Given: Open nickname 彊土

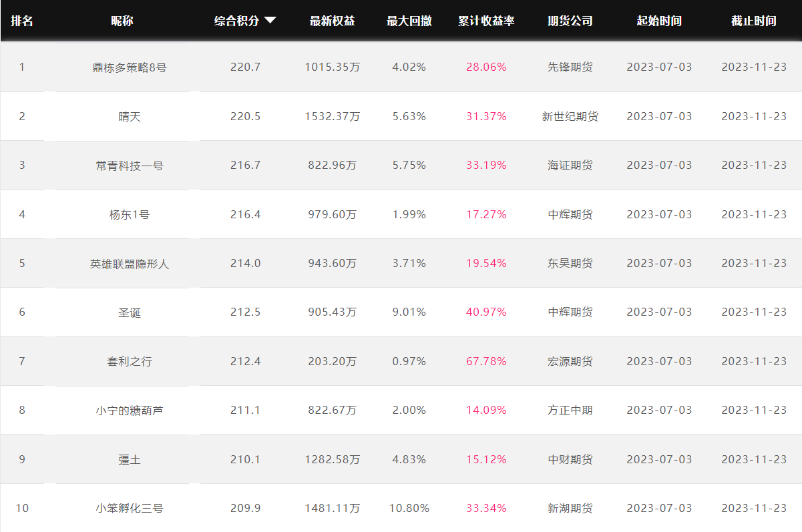Looking at the screenshot, I should tap(130, 460).
